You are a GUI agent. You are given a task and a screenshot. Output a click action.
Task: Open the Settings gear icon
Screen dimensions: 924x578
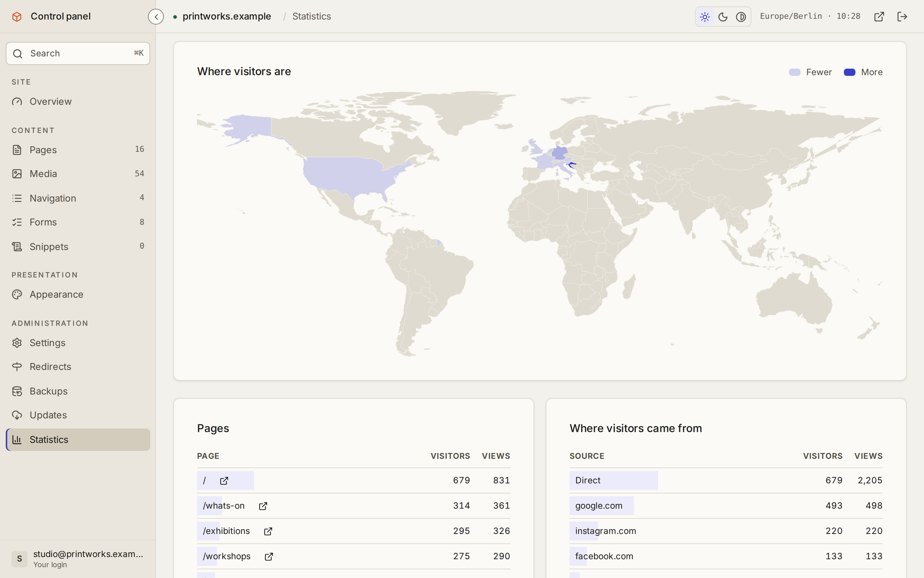coord(17,343)
